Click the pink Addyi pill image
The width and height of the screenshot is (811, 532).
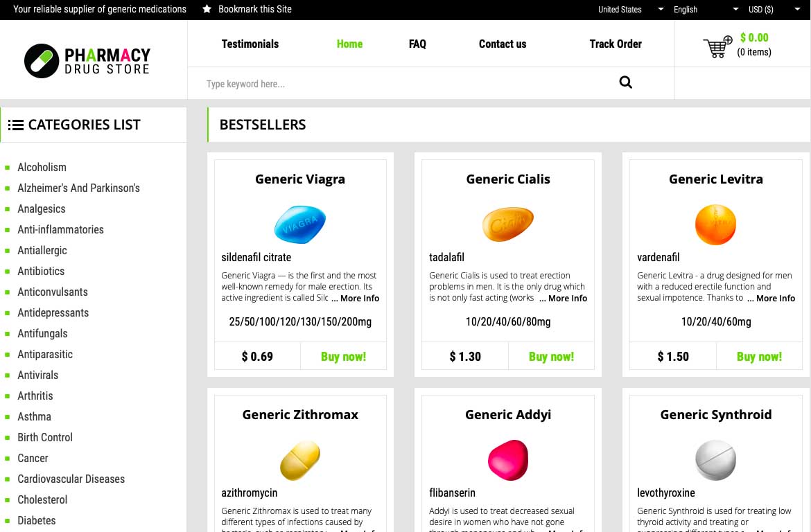tap(508, 460)
